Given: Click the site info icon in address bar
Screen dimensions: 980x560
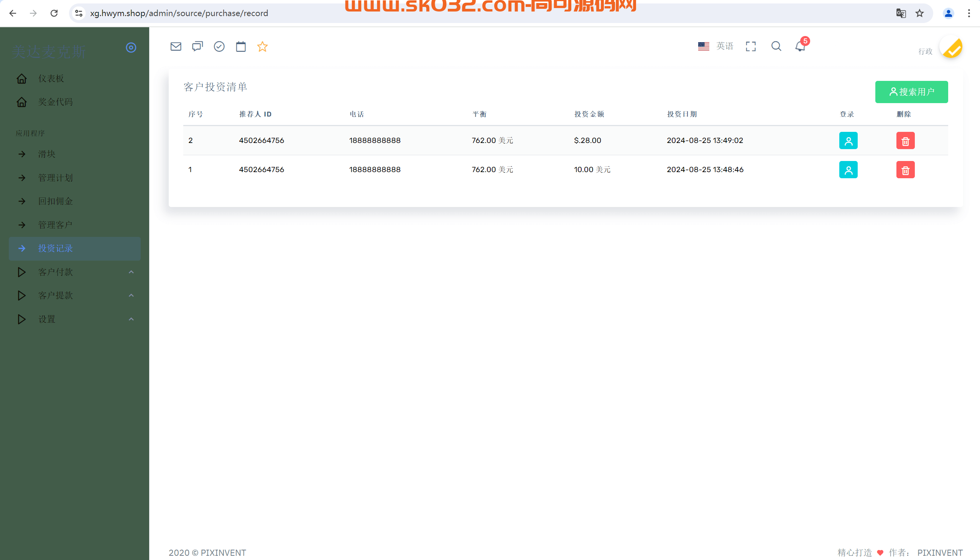Looking at the screenshot, I should coord(79,13).
